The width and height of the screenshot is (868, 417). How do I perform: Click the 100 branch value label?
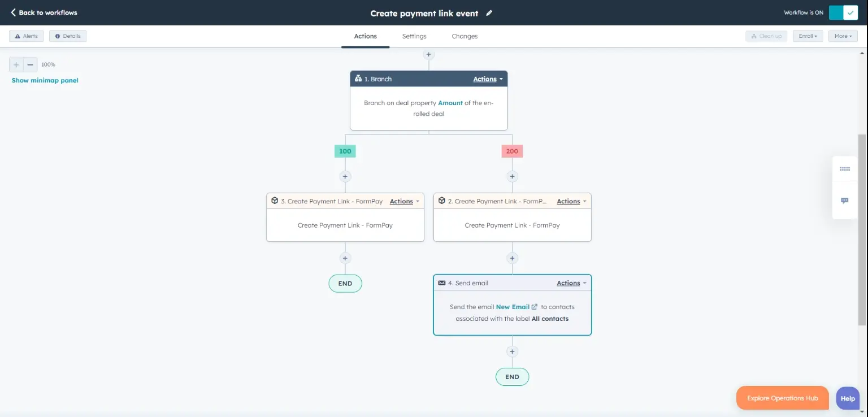(x=345, y=151)
